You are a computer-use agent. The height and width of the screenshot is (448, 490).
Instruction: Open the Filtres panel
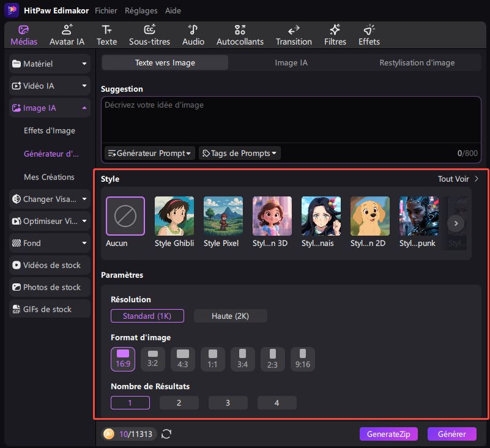point(335,35)
